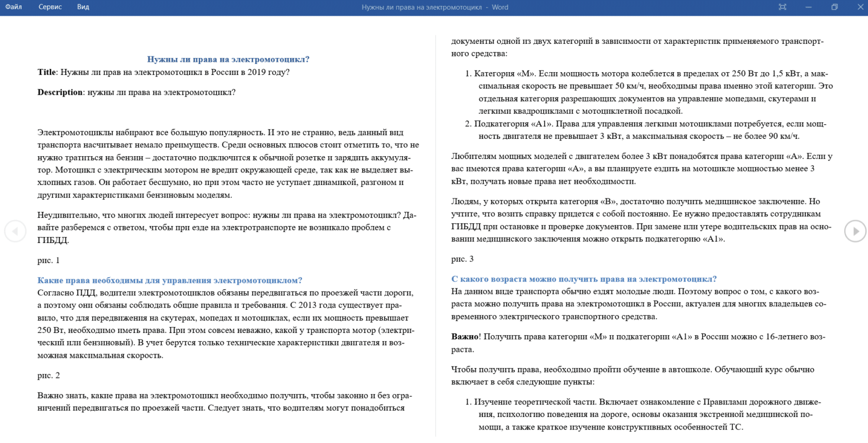This screenshot has width=868, height=443.
Task: Click the heading 'Нужны ли права на электромотоцикл?'
Action: tap(228, 59)
